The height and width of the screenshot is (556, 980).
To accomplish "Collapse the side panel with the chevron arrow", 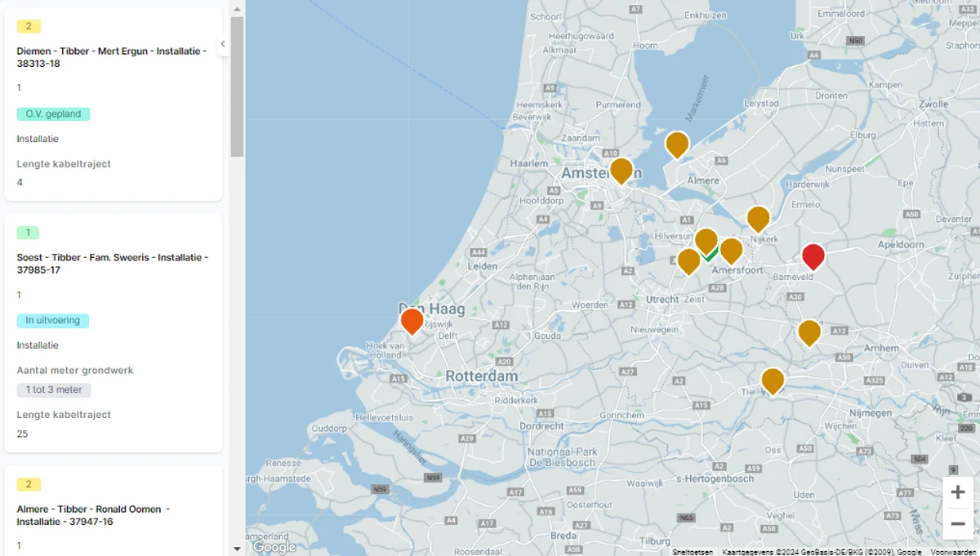I will click(x=223, y=44).
